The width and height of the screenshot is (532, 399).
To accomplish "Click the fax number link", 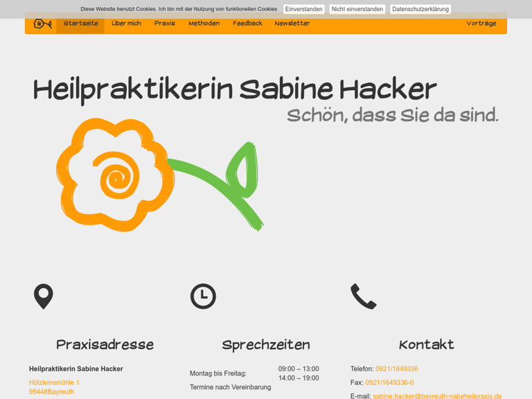I will pos(389,382).
